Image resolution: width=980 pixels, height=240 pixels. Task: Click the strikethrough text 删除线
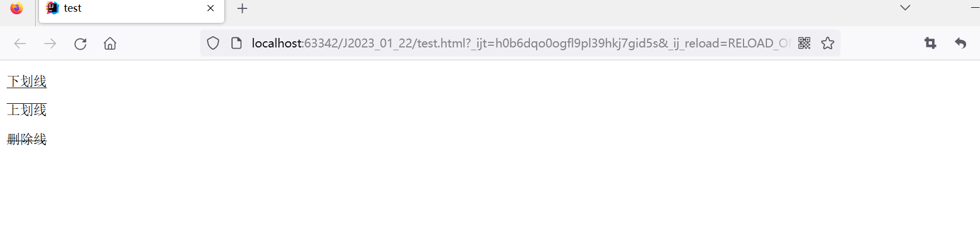27,139
